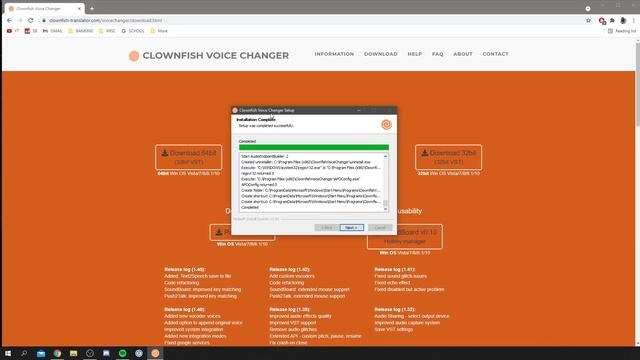Select 'APOConfig returned 0' log line
This screenshot has width=640, height=360.
click(x=259, y=184)
